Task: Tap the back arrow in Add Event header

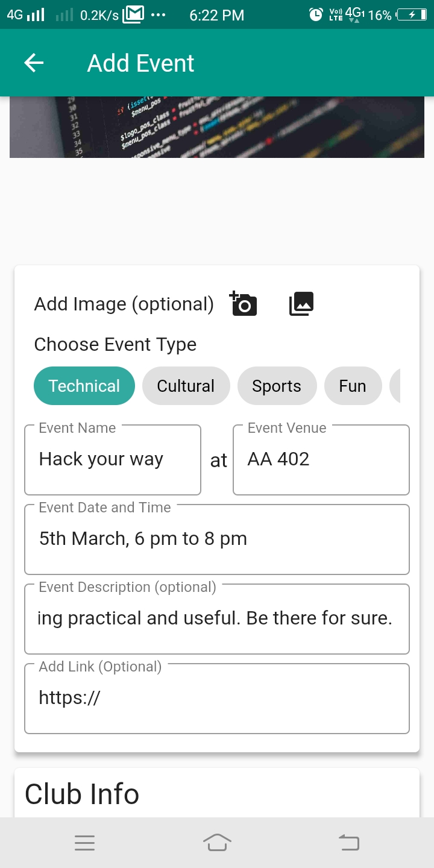Action: pyautogui.click(x=34, y=63)
